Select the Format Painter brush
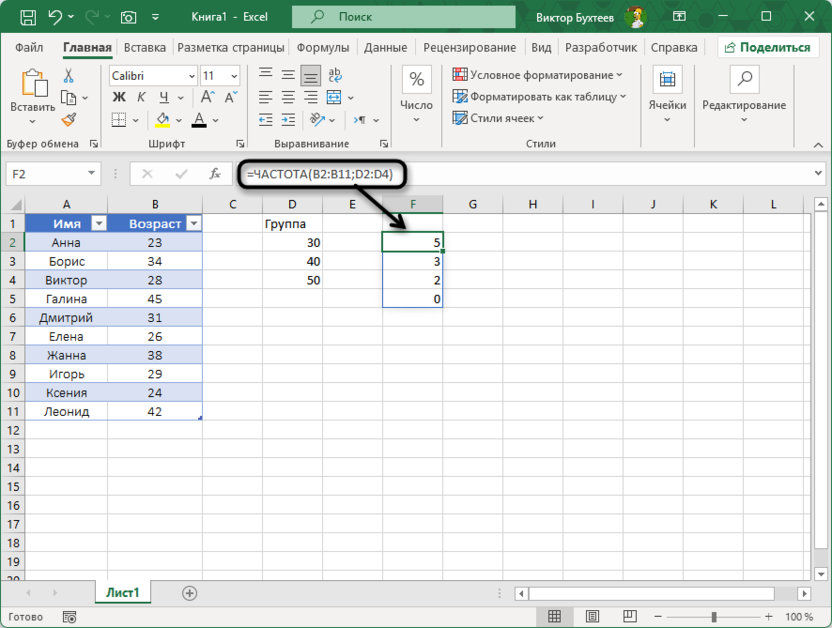The image size is (832, 628). (69, 119)
